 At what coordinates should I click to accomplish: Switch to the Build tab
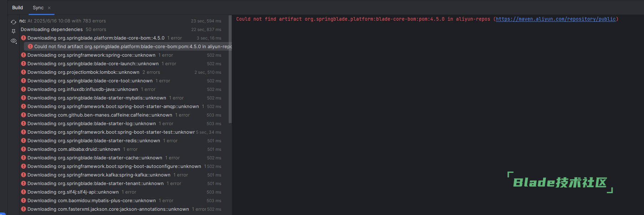[17, 7]
